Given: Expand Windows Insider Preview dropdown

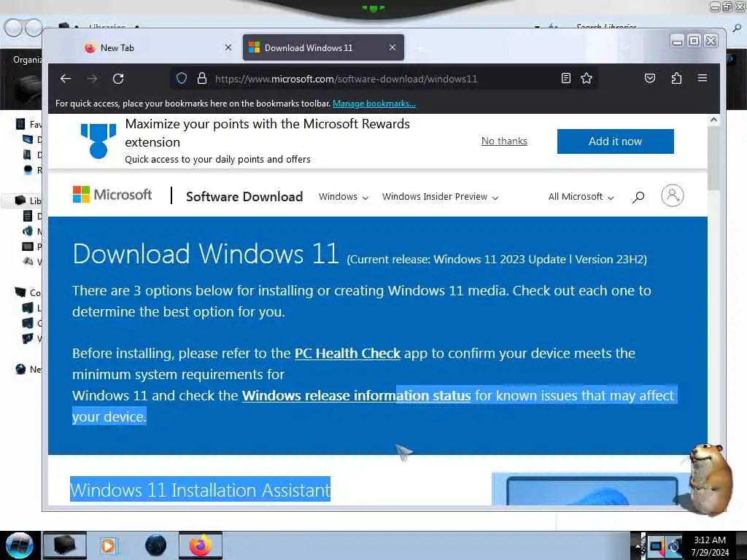Looking at the screenshot, I should [440, 197].
